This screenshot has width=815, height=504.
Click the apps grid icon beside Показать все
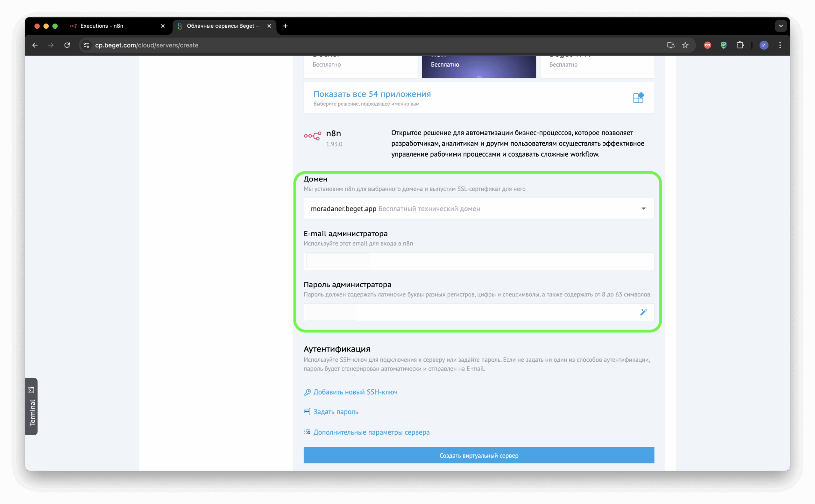point(638,98)
